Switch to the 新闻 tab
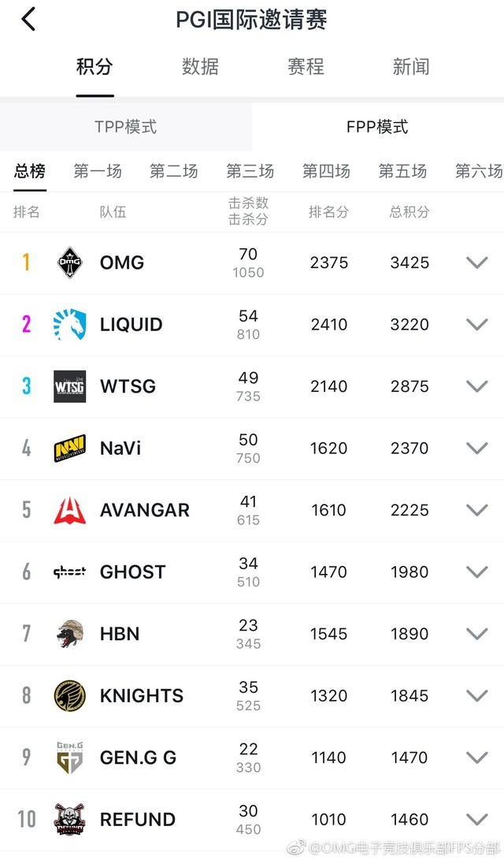Screen dimensions: 504x860 tap(410, 67)
